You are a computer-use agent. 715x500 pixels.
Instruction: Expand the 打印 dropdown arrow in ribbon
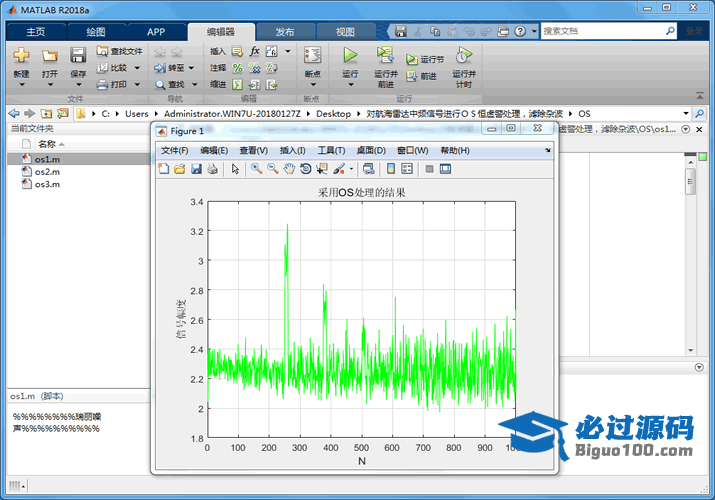pyautogui.click(x=137, y=84)
